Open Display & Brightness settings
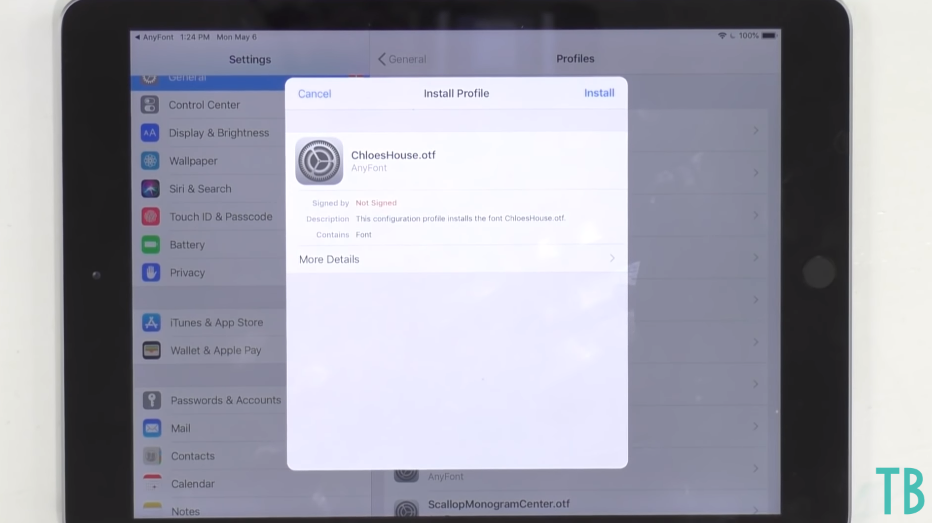The height and width of the screenshot is (523, 932). pyautogui.click(x=210, y=133)
